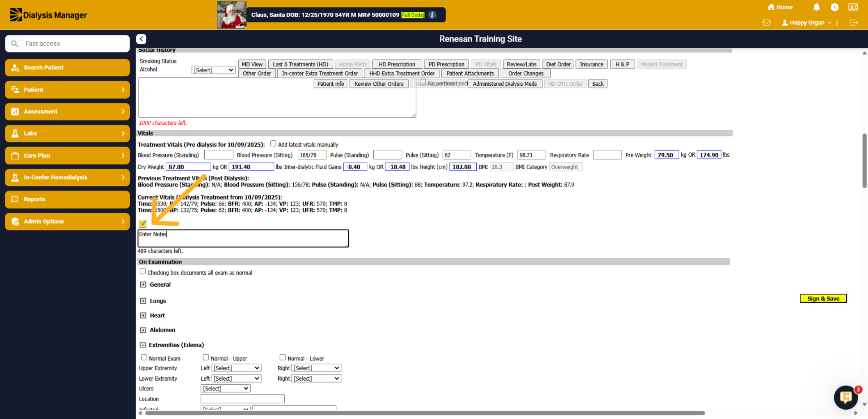868x419 pixels.
Task: Click the HD Prescription button
Action: [397, 64]
